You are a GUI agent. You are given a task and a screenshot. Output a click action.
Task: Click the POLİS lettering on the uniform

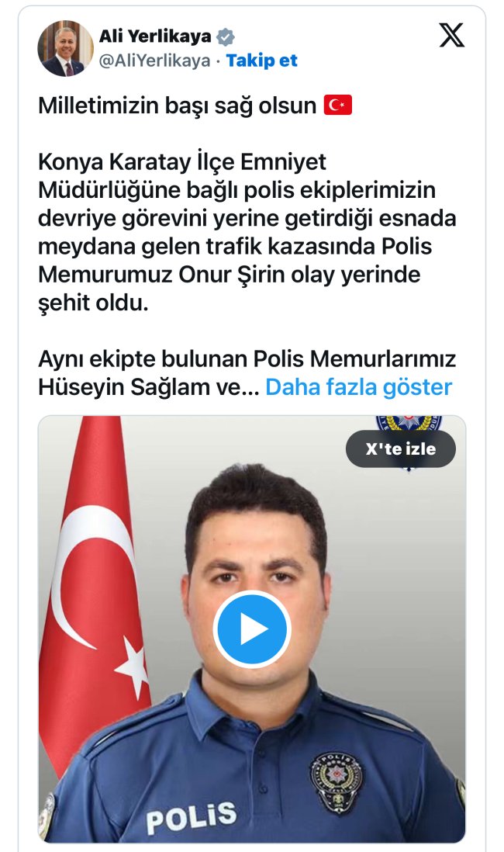[x=192, y=817]
